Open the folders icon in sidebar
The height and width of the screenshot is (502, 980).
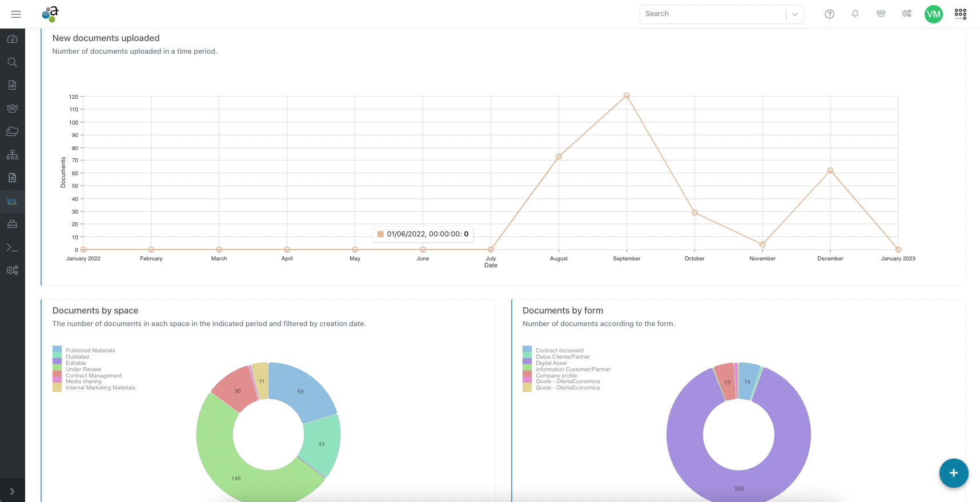(x=12, y=131)
